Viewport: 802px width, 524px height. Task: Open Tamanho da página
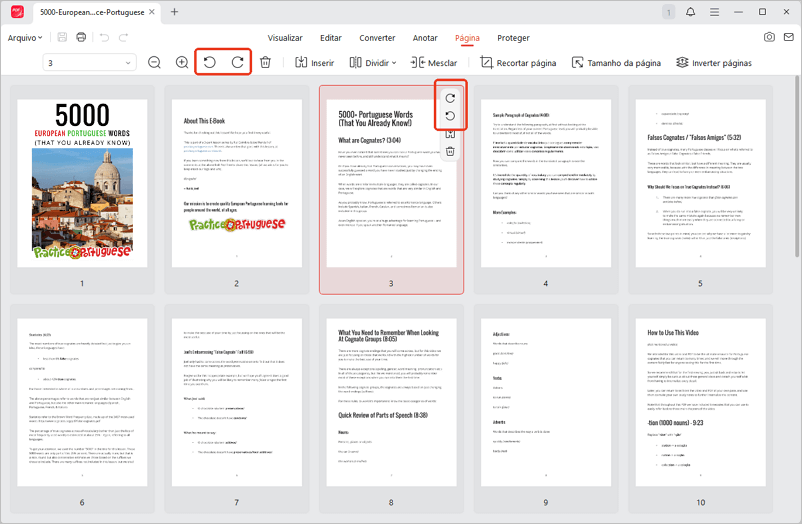616,62
